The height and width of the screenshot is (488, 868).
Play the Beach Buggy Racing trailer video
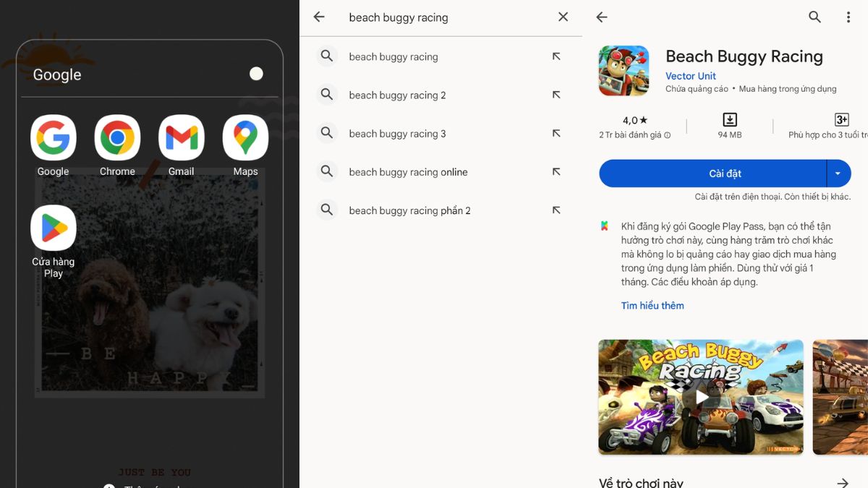[x=701, y=397]
